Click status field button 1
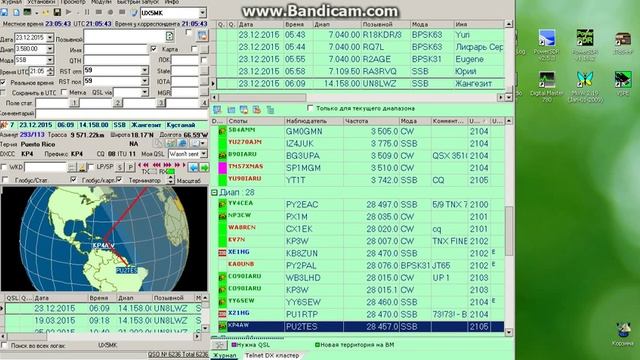This screenshot has height=360, width=640. (74, 102)
